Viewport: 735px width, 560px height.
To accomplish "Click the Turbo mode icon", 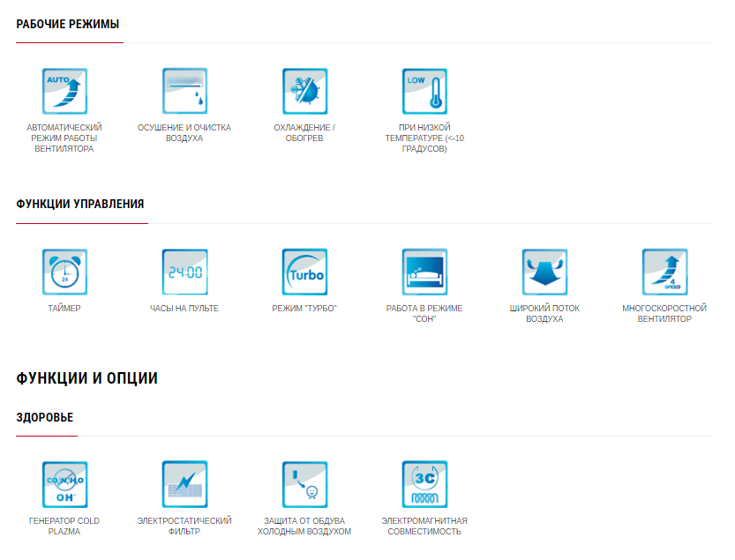I will click(304, 272).
